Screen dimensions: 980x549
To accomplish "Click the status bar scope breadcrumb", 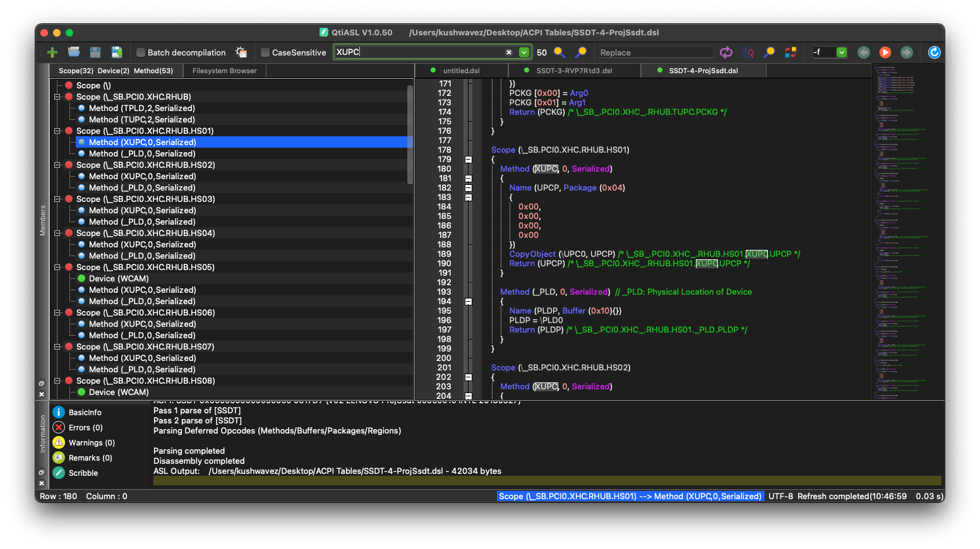I will pos(630,496).
